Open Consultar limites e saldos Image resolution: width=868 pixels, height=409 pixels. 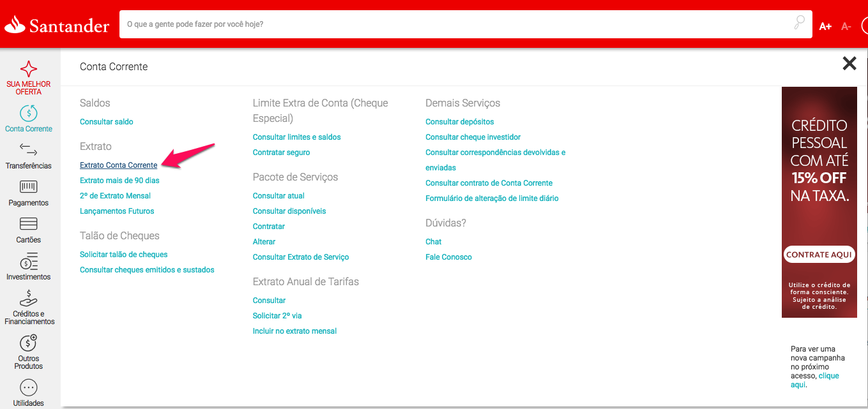(297, 137)
